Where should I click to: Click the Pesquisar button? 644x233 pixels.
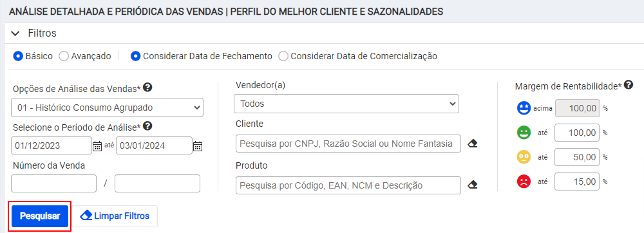pyautogui.click(x=40, y=216)
